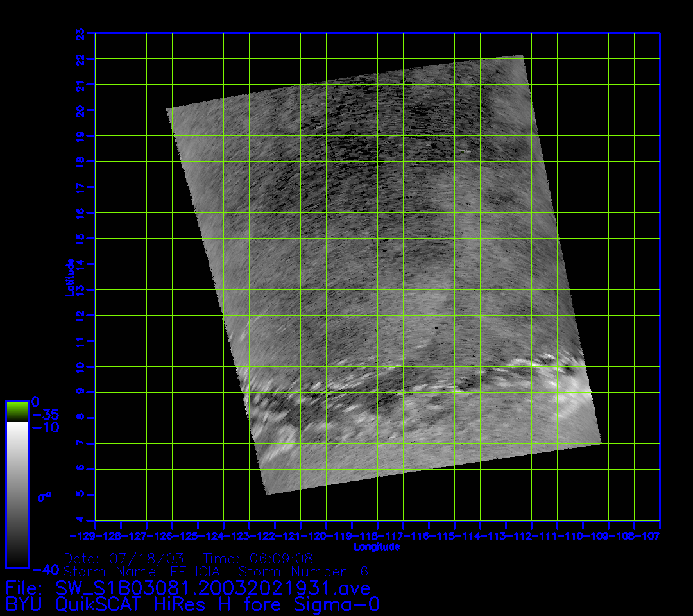Click the sigma-0 symbol beside the color bar
The width and height of the screenshot is (693, 616).
click(x=44, y=496)
